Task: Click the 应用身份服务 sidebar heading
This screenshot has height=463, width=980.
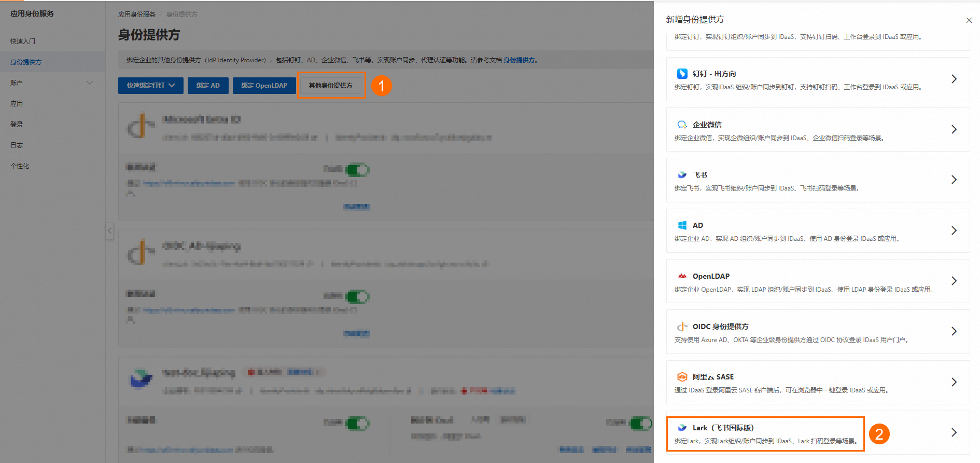Action: tap(32, 13)
